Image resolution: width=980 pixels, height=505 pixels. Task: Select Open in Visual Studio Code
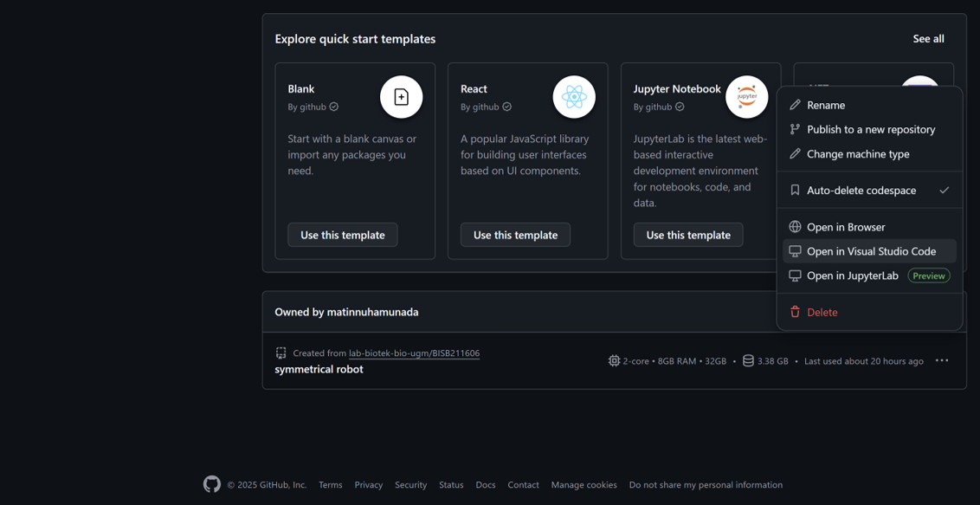point(870,251)
